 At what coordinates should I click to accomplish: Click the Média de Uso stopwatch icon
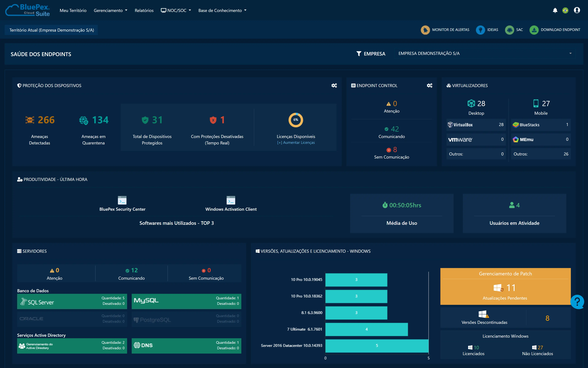click(x=385, y=205)
